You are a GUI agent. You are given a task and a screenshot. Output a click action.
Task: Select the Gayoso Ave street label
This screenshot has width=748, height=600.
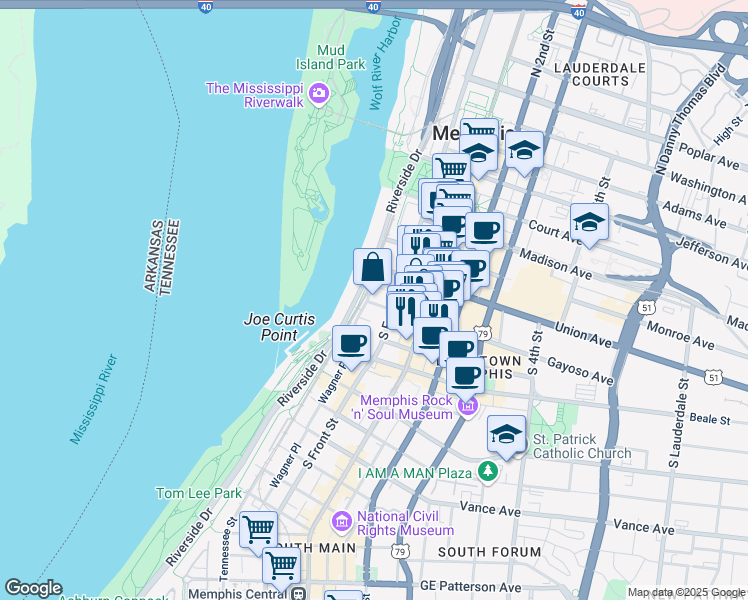tap(580, 371)
